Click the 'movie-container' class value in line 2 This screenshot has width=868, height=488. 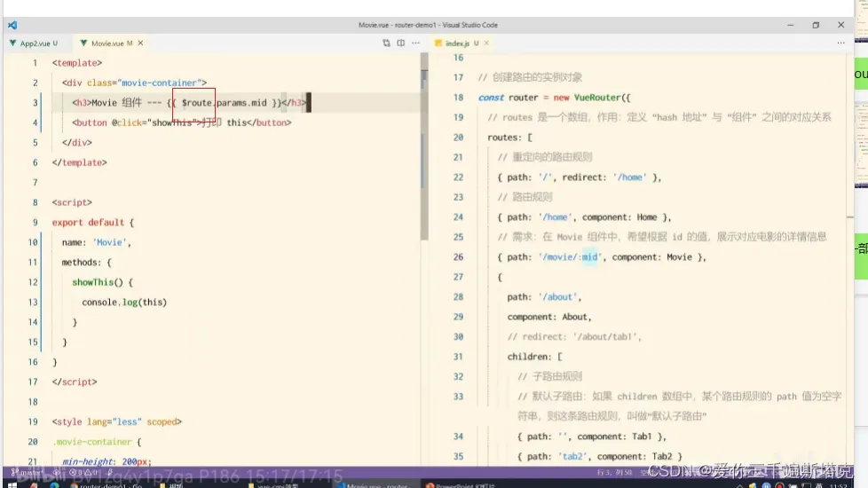tap(159, 83)
